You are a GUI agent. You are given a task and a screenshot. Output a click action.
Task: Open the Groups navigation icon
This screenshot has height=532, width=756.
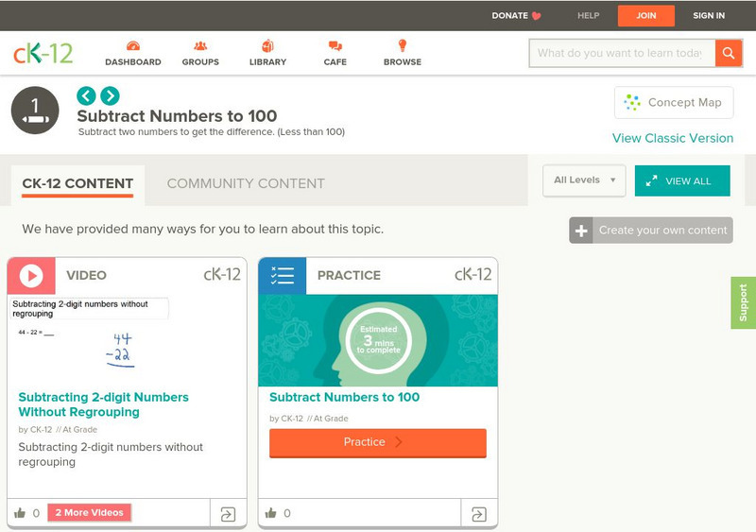click(x=200, y=46)
